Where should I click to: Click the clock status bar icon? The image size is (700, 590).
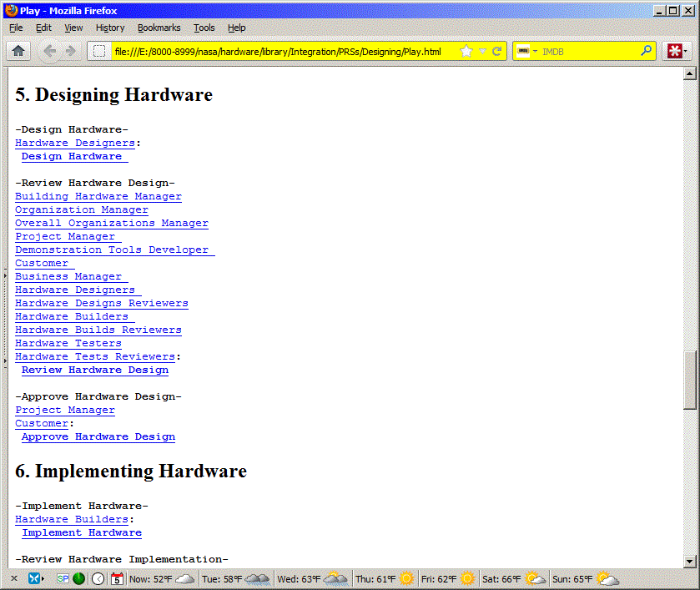[98, 579]
